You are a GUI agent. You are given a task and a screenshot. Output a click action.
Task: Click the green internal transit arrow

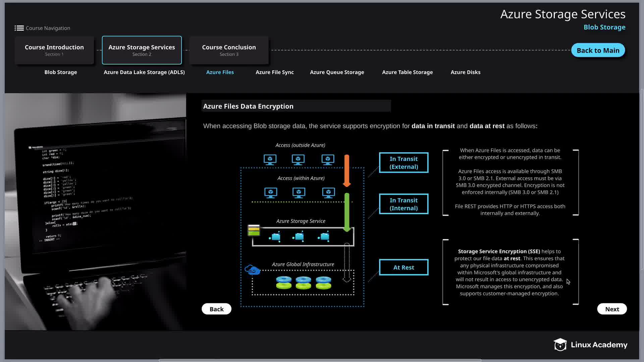click(347, 212)
